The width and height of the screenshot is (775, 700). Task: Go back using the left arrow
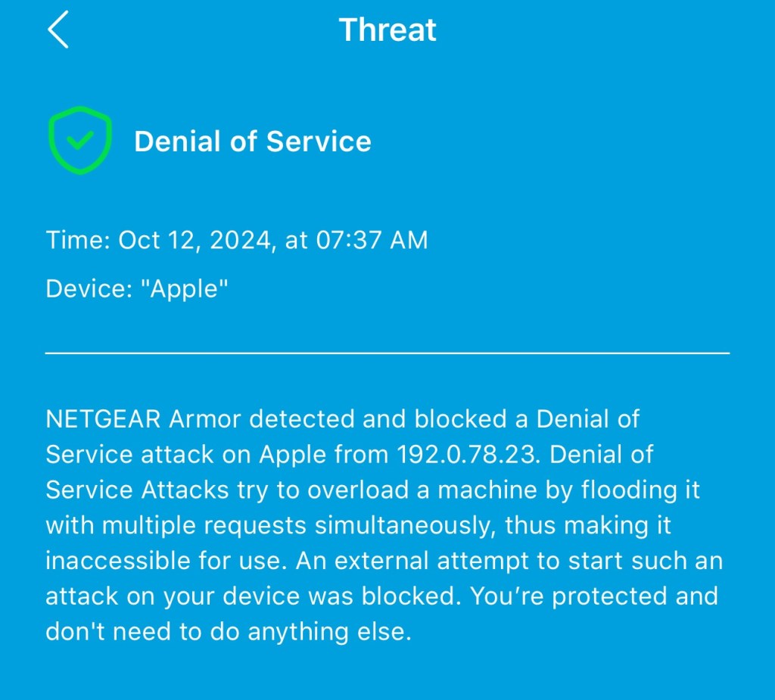pos(58,30)
